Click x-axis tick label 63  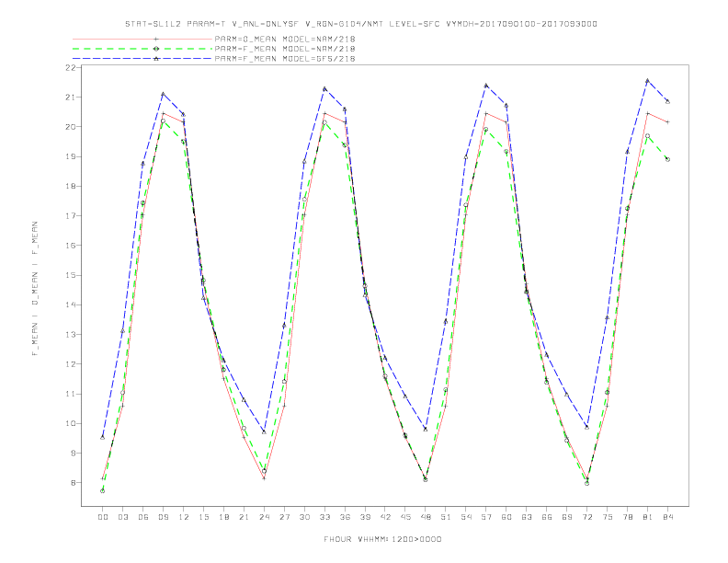(527, 517)
